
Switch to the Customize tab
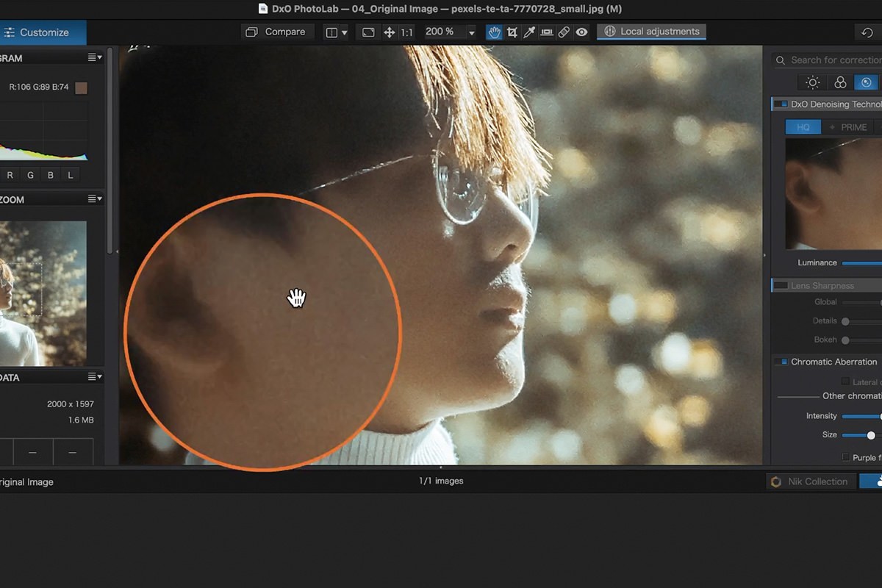pyautogui.click(x=43, y=32)
